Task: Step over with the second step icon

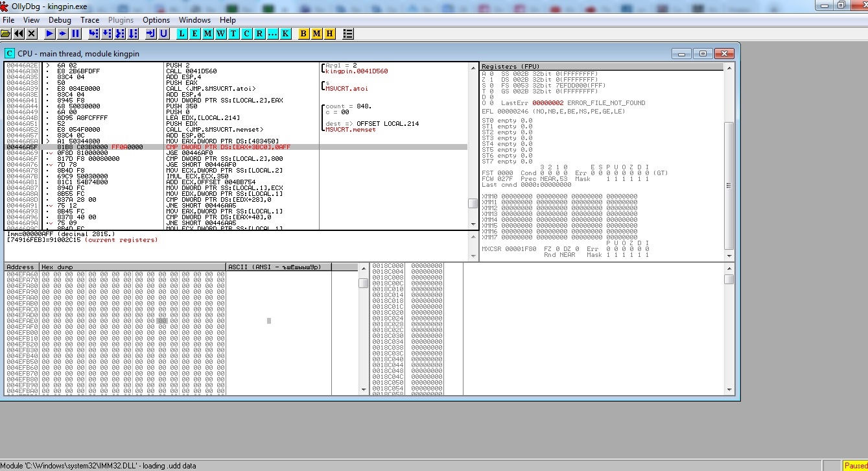Action: 107,33
